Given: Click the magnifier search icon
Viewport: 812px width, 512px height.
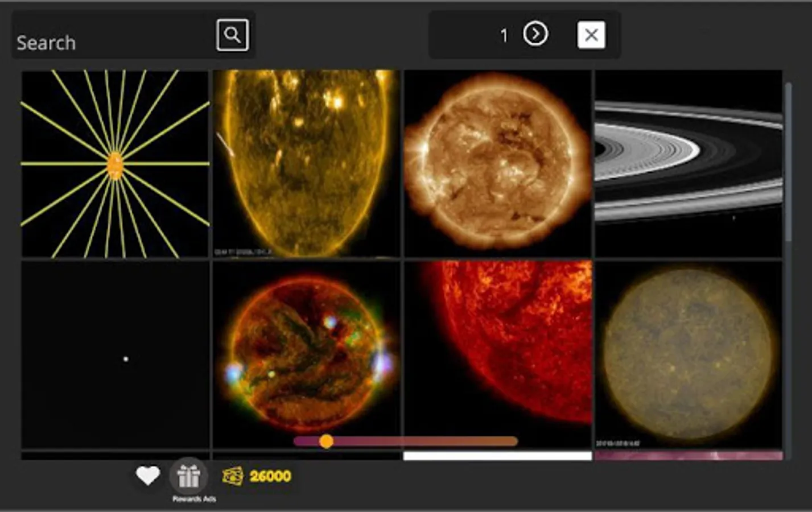Looking at the screenshot, I should (x=232, y=35).
